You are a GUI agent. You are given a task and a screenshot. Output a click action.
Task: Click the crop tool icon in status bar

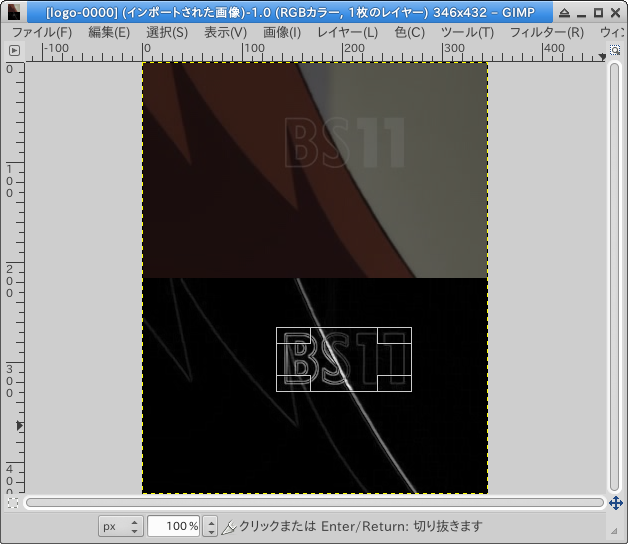pyautogui.click(x=229, y=527)
